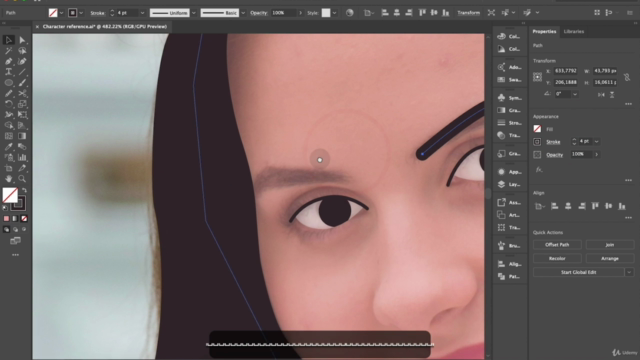Show more Transform options ellipsis

point(628,104)
